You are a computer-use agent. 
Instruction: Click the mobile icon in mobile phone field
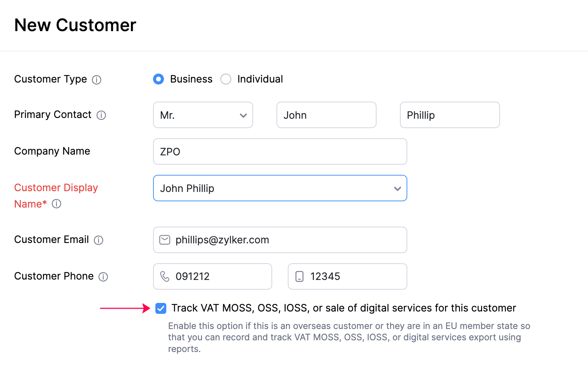[299, 276]
